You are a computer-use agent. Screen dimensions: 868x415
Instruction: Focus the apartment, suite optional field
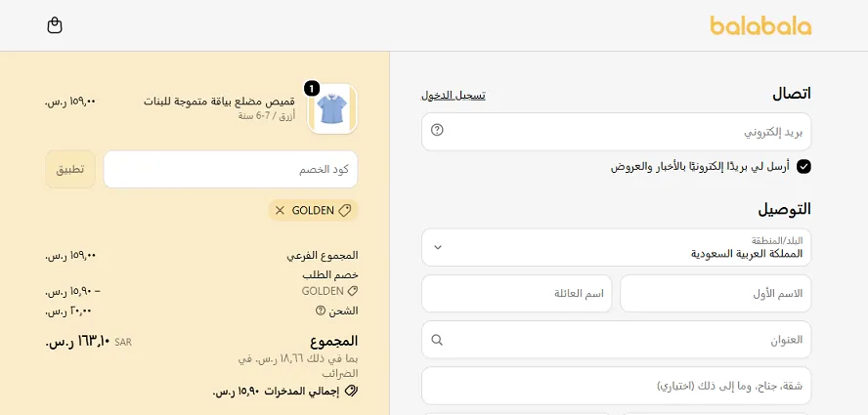[616, 386]
